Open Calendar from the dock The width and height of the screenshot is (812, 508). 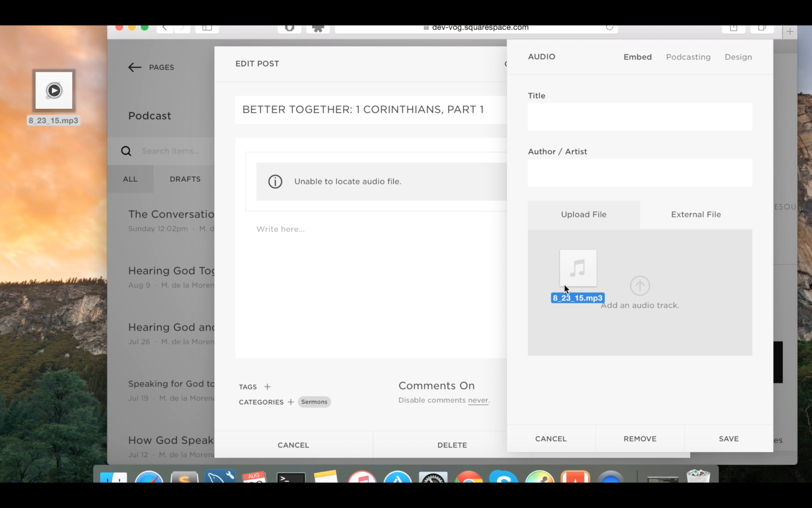pyautogui.click(x=255, y=477)
